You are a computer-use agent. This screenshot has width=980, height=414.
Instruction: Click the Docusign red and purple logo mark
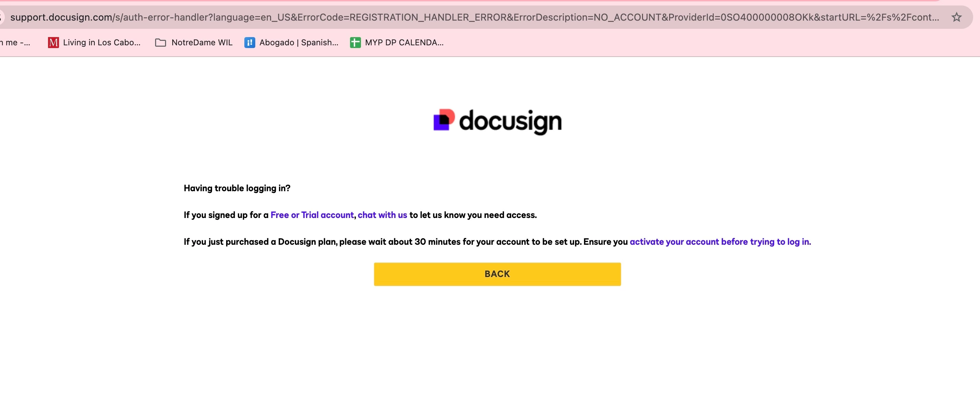pos(444,120)
